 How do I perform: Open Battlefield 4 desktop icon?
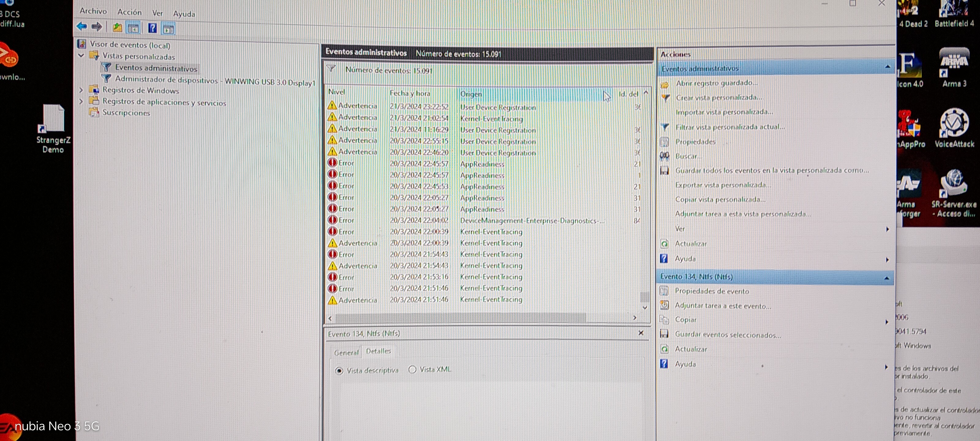(x=954, y=14)
